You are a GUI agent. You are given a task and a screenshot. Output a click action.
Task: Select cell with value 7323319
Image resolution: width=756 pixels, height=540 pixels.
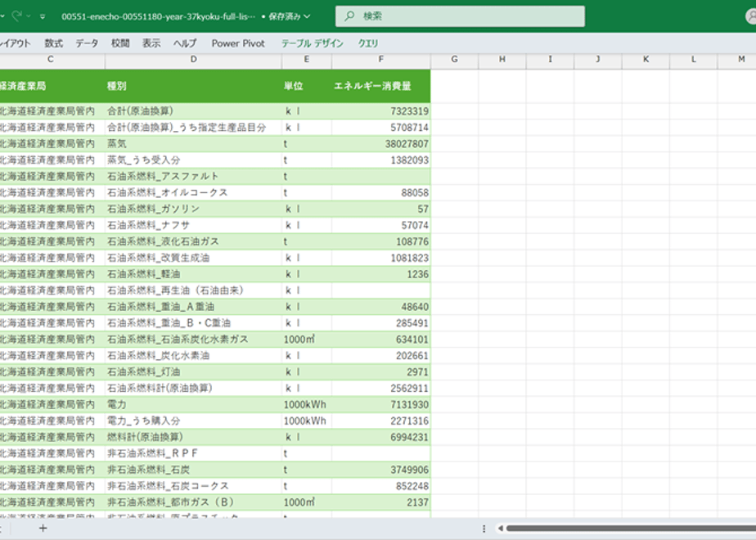pyautogui.click(x=381, y=111)
